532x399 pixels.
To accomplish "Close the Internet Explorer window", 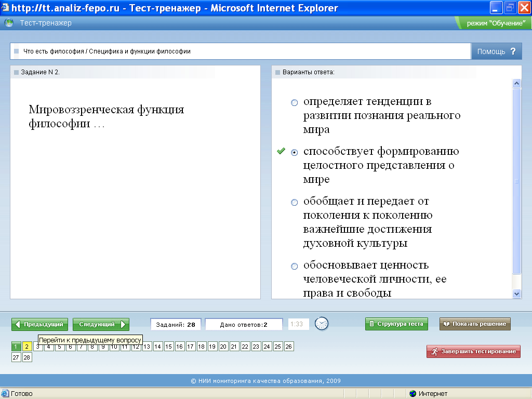I will [x=524, y=8].
